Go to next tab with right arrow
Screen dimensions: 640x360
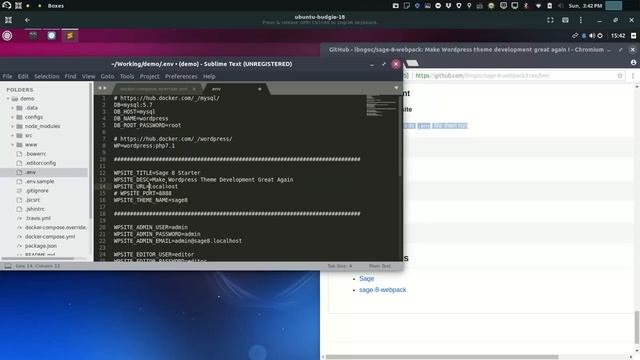click(105, 88)
